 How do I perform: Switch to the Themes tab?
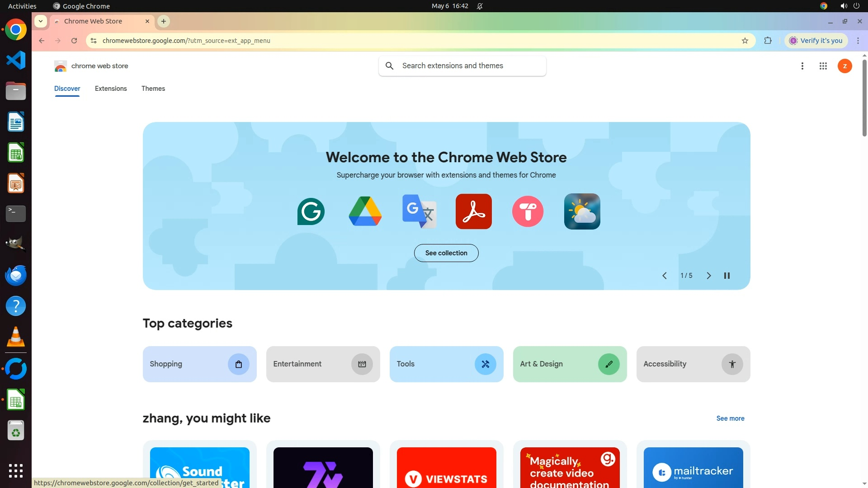click(153, 89)
